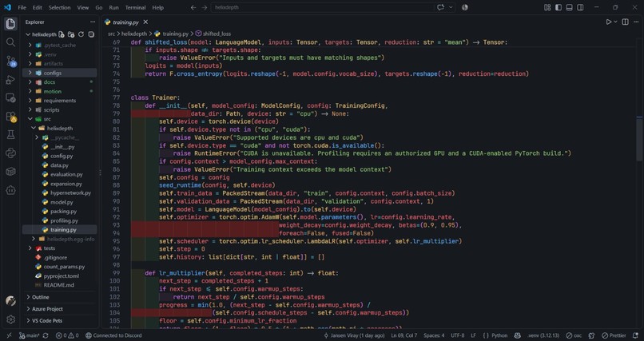Collapse all folders in Explorer
Screen dimensions: 644x341
[91, 34]
